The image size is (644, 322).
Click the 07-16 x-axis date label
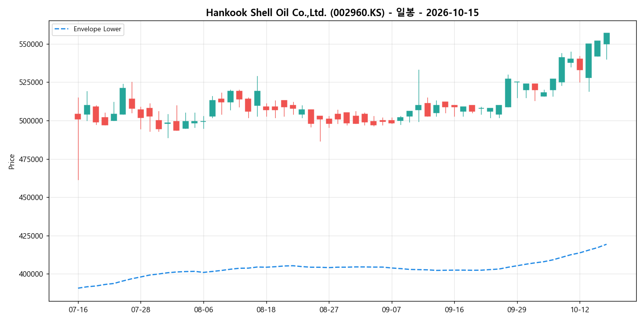coord(78,310)
